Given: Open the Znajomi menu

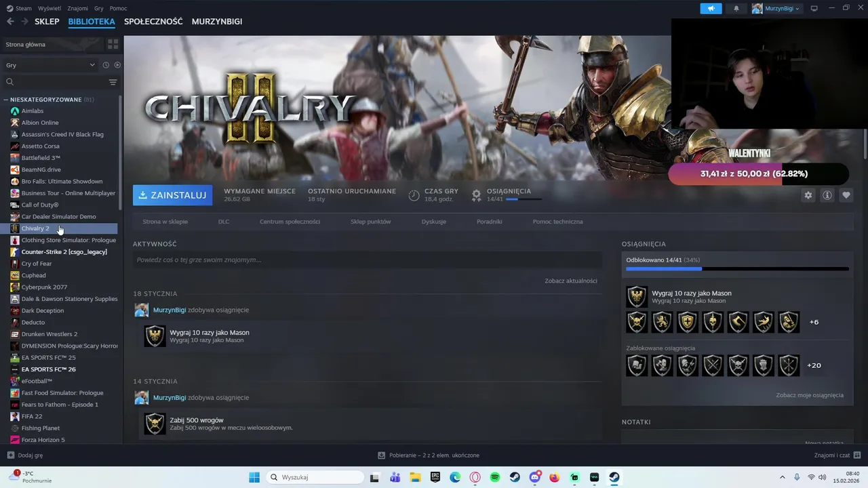Looking at the screenshot, I should pyautogui.click(x=78, y=8).
